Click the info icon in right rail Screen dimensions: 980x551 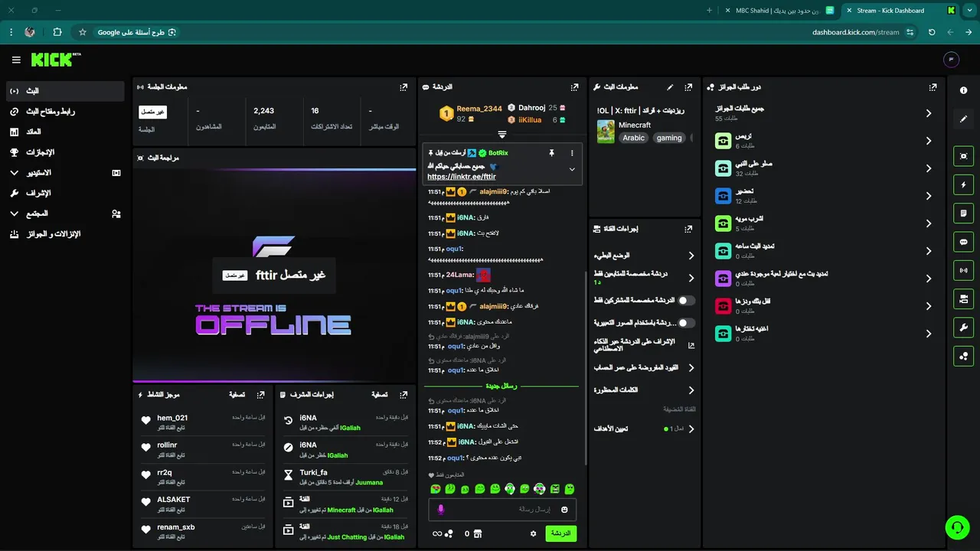964,90
